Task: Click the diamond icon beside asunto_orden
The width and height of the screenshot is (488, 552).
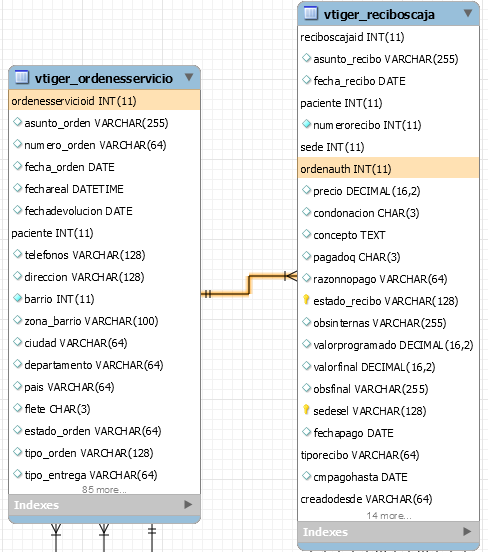Action: click(17, 123)
